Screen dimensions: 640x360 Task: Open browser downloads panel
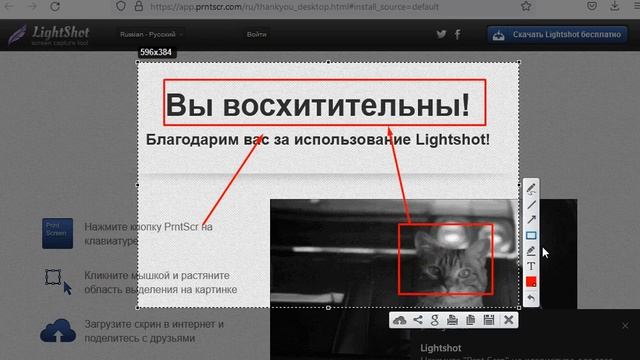click(614, 6)
